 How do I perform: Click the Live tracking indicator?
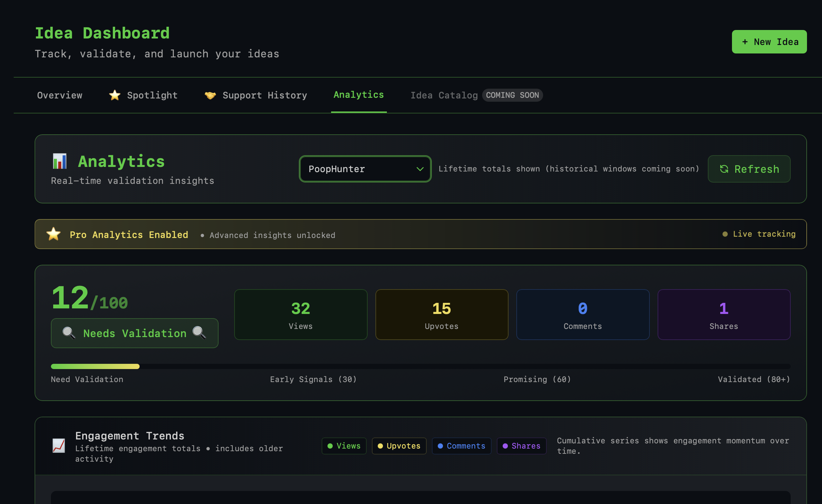pyautogui.click(x=759, y=234)
